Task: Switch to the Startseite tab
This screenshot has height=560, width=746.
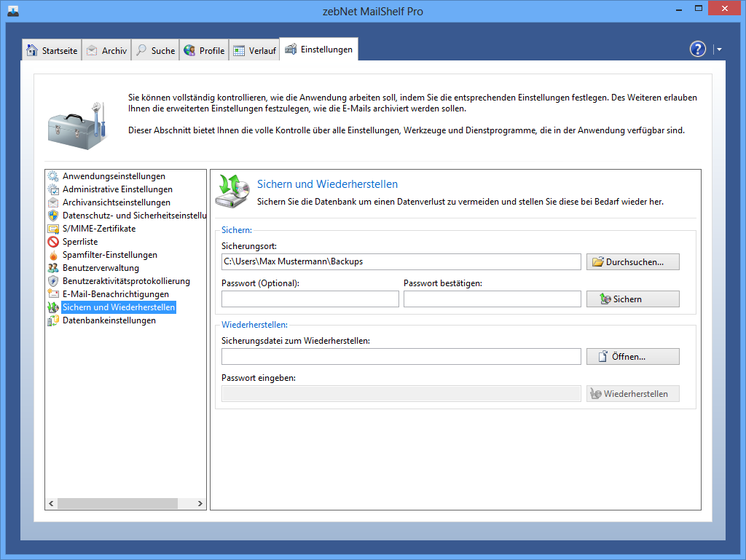Action: click(52, 50)
